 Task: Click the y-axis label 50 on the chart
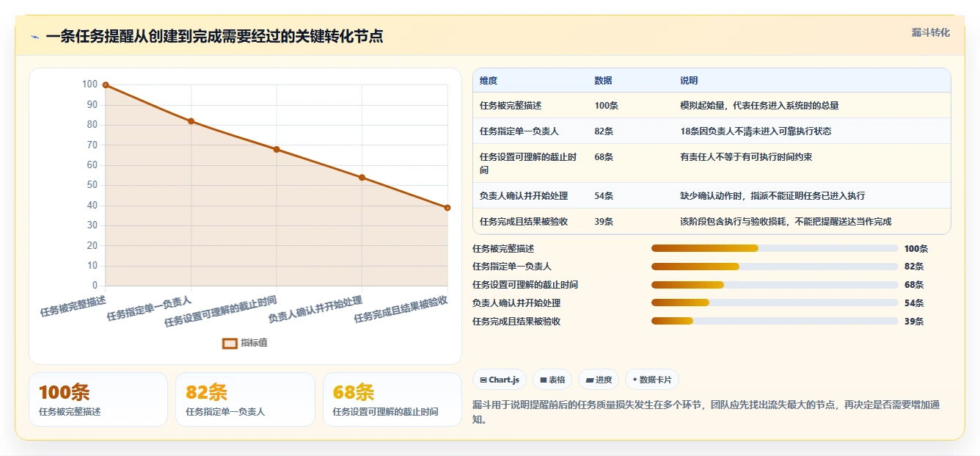click(92, 185)
